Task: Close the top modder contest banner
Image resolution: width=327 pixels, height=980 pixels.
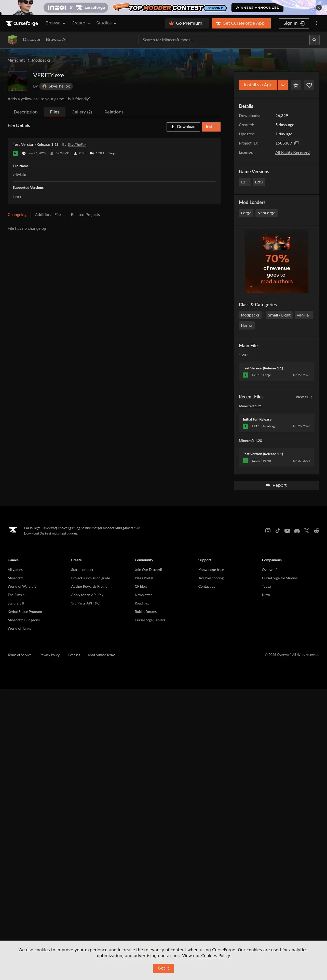Action: 319,8
